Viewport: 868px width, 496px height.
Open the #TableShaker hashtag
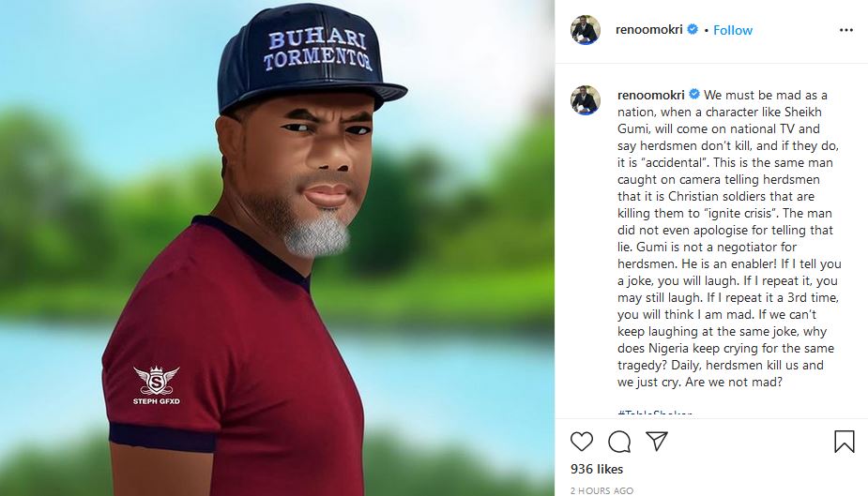pyautogui.click(x=655, y=414)
